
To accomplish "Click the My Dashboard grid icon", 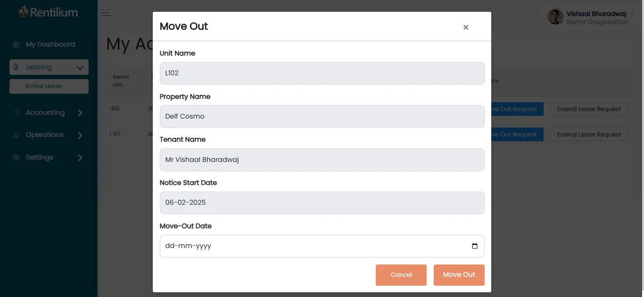I will 16,45.
